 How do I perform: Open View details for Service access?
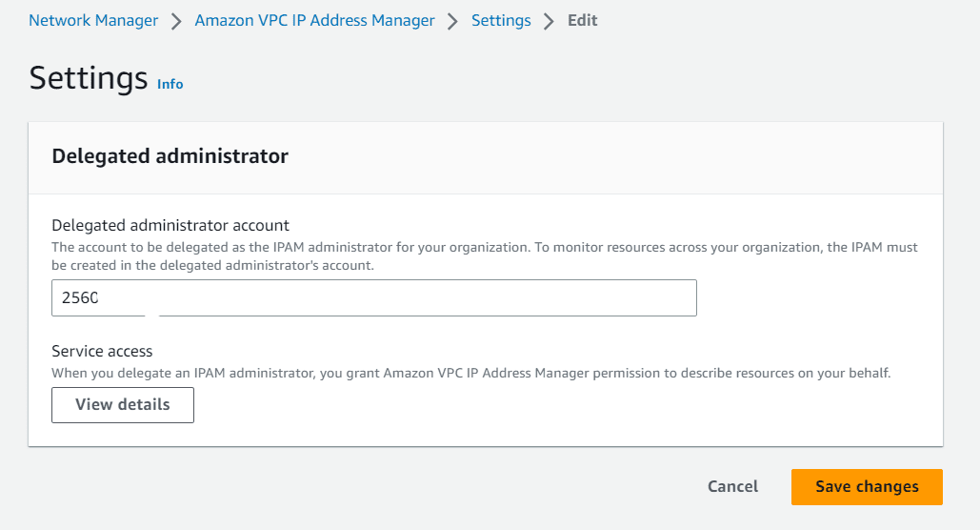[123, 405]
